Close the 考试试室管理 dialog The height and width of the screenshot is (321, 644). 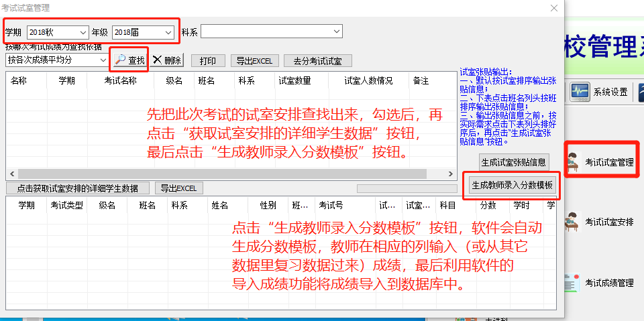click(553, 8)
